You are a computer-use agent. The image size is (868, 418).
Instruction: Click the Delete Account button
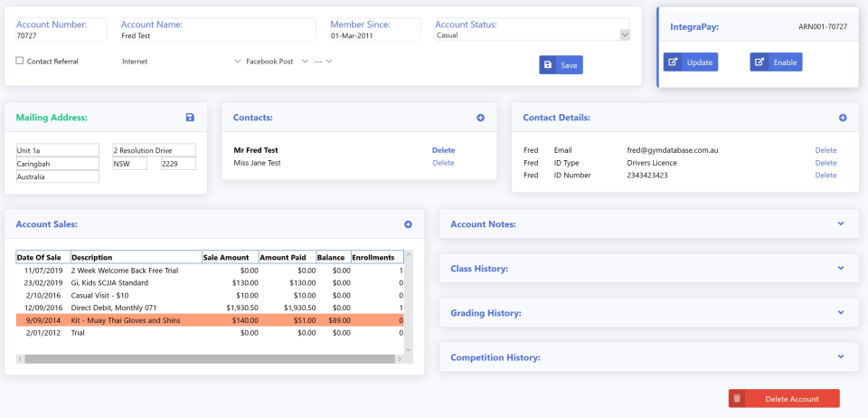coord(784,399)
